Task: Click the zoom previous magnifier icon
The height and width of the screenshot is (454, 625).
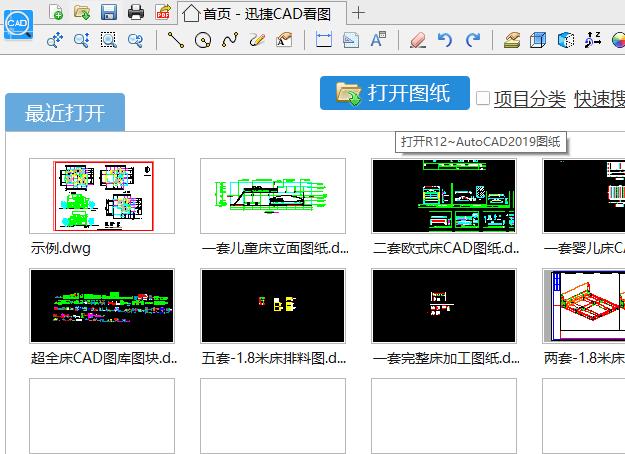Action: 136,40
